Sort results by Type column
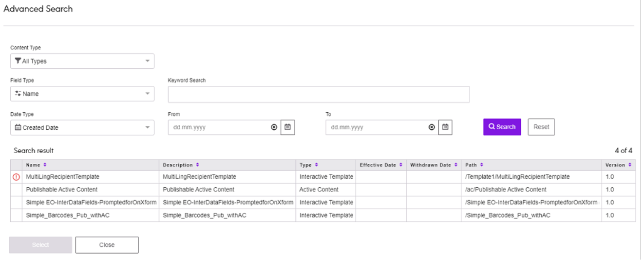 click(x=317, y=165)
